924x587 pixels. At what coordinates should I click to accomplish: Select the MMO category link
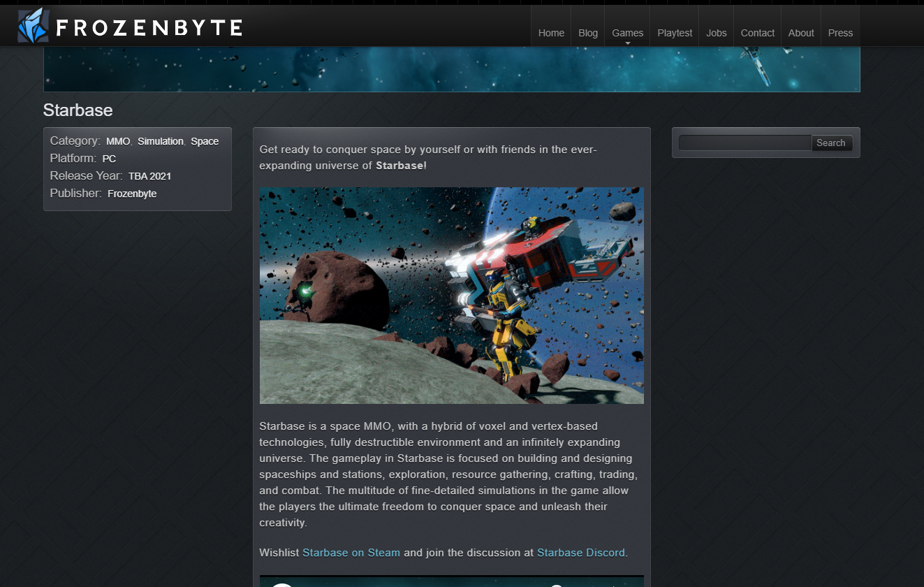tap(118, 141)
